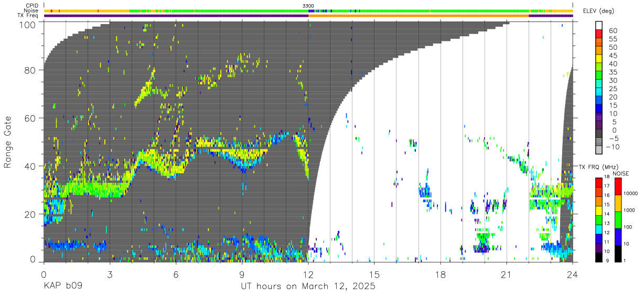Viewport: 644px width, 297px height.
Task: Click the time axis tick label '3'
Action: tap(110, 275)
